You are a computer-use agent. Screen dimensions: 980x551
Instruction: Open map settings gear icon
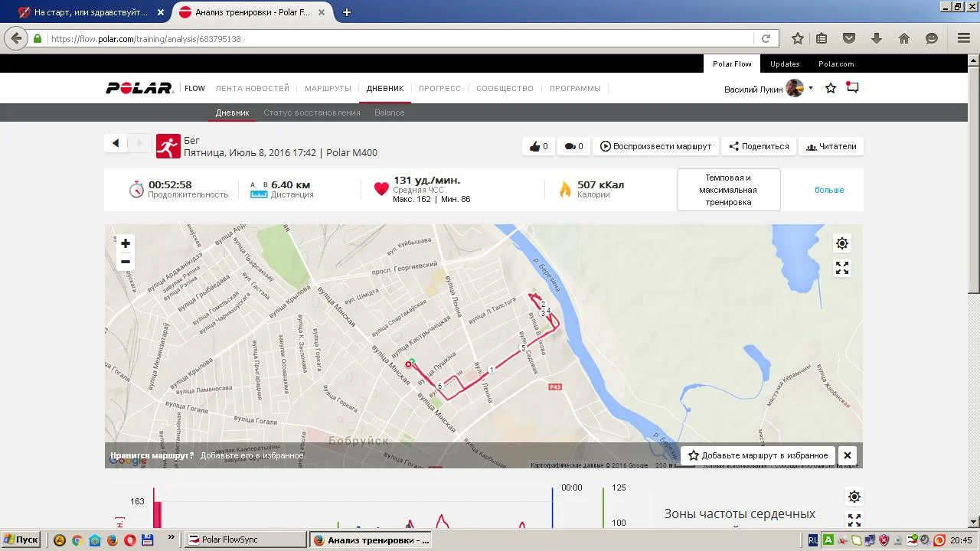842,243
